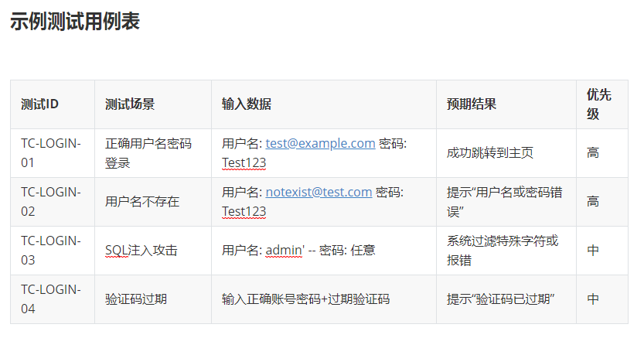
Task: Click the 用户名不存在 scenario cell
Action: [153, 202]
